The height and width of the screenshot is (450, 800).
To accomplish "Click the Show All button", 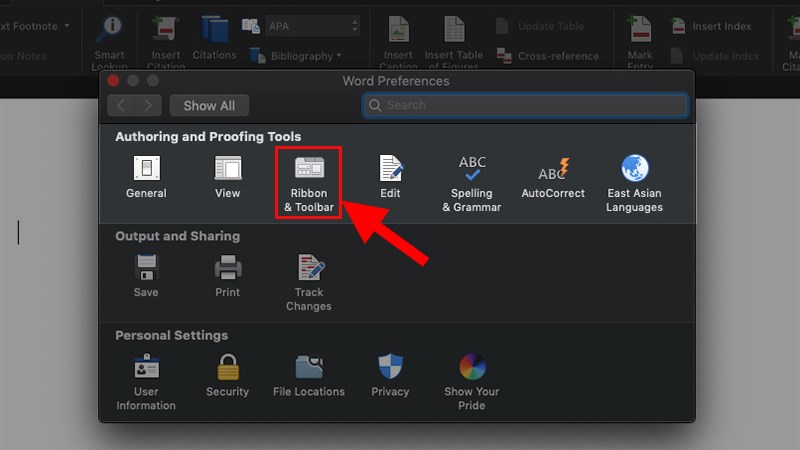I will 209,106.
